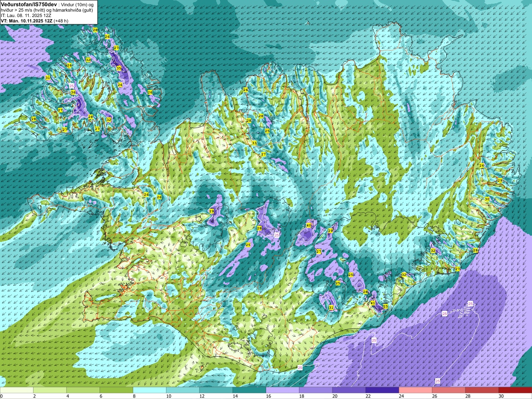Click the yellow gust label 41
Viewport: 532px width, 399px height.
373,303
